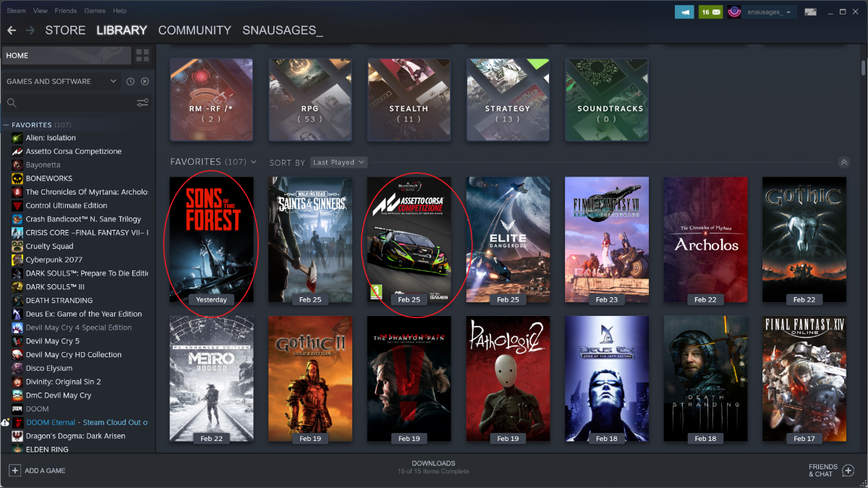
Task: Open the Store tab
Action: point(65,30)
